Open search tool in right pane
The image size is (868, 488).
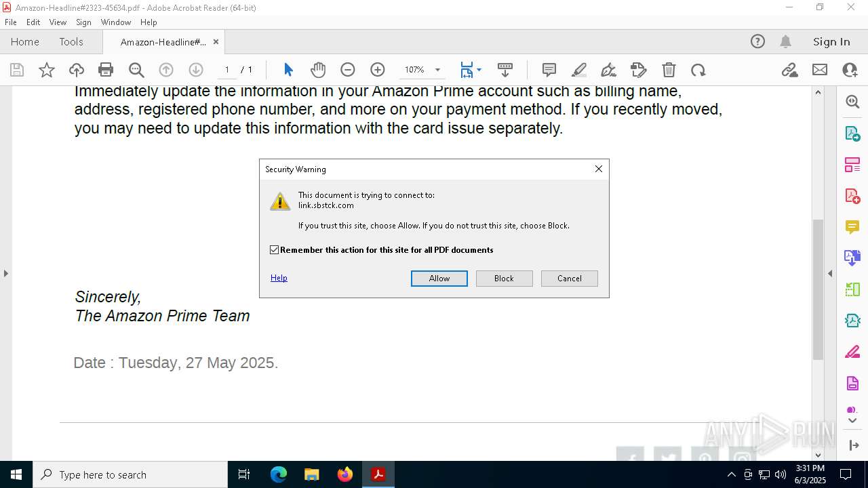point(852,102)
